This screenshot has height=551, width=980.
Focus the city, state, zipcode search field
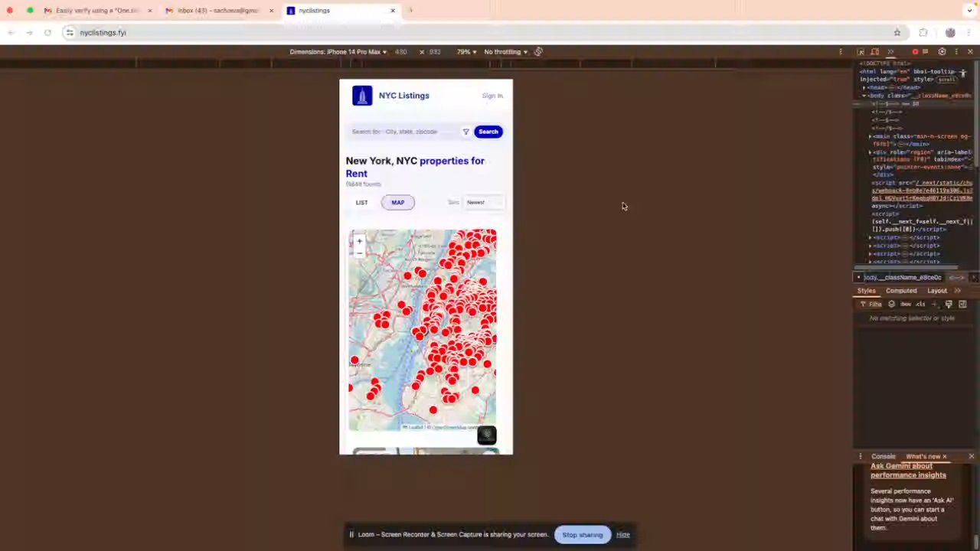[403, 132]
